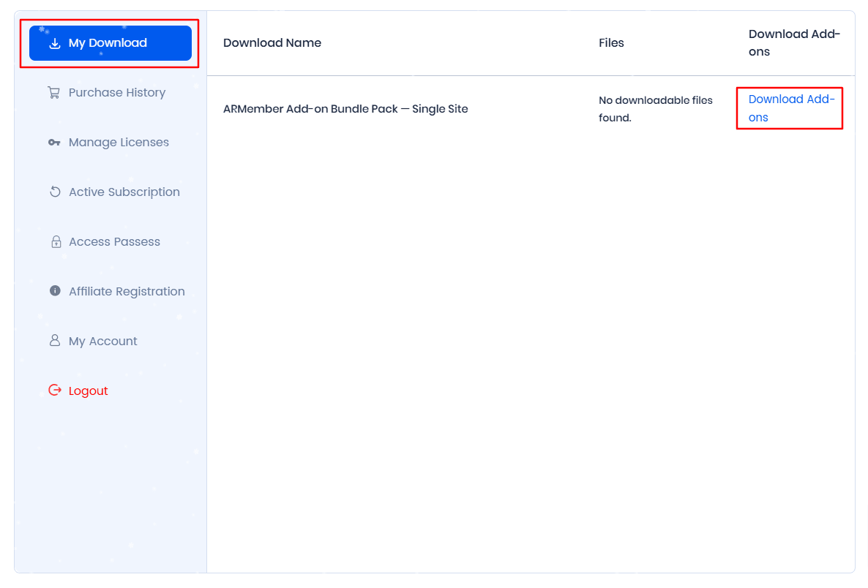This screenshot has width=868, height=588.
Task: Click the key icon next to Manage Licenses
Action: [x=54, y=143]
